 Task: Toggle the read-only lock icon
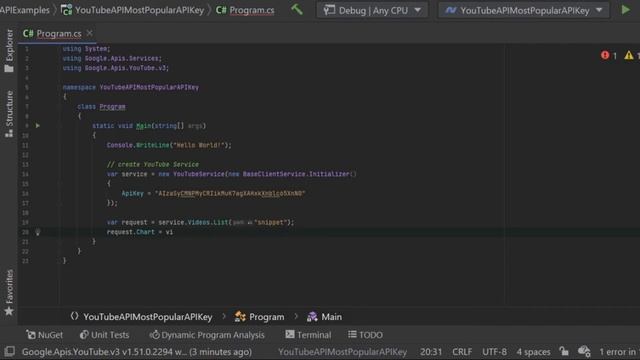[564, 351]
